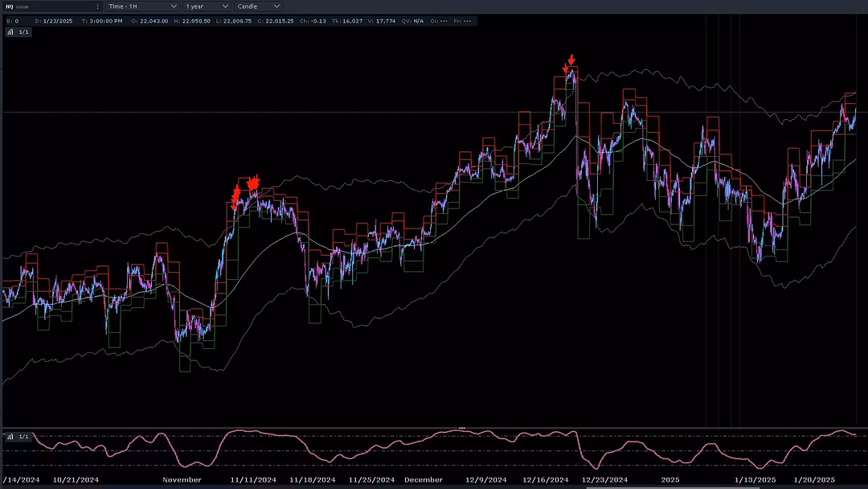Viewport: 868px width, 489px height.
Task: Open the three-dot menu beside the NQ symbol
Action: tap(98, 6)
